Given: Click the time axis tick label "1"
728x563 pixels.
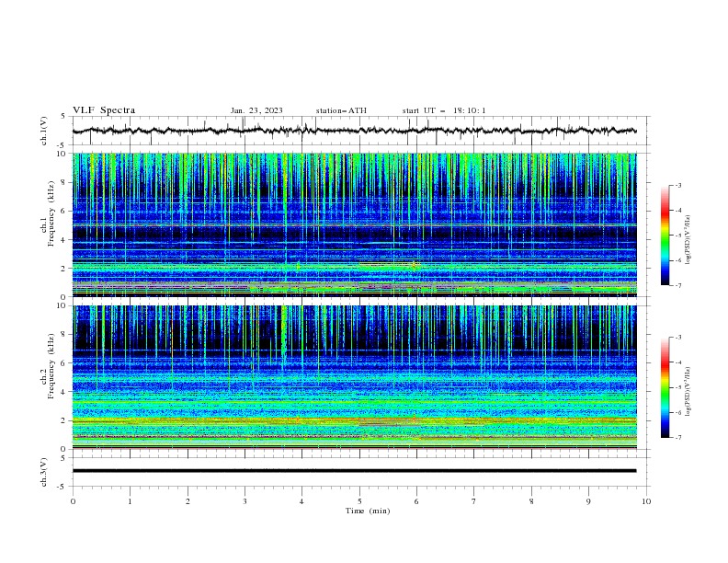Looking at the screenshot, I should tap(130, 501).
